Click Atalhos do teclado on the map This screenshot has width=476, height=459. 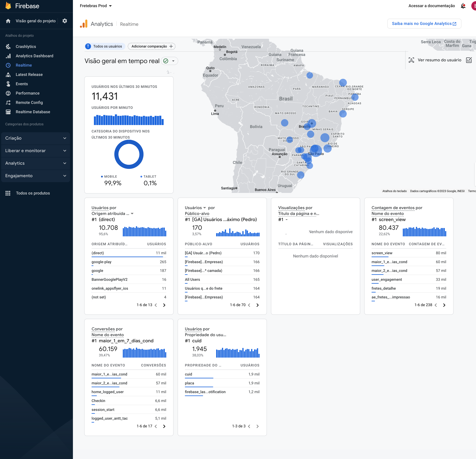coord(394,191)
